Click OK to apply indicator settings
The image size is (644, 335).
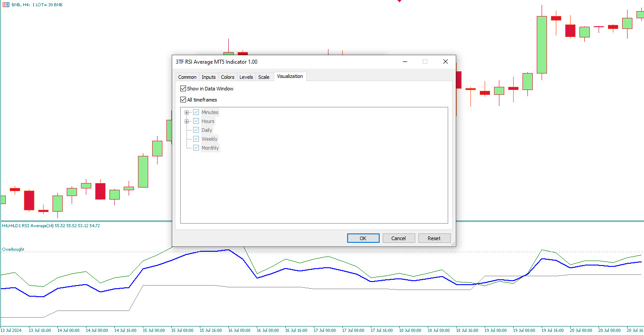363,237
